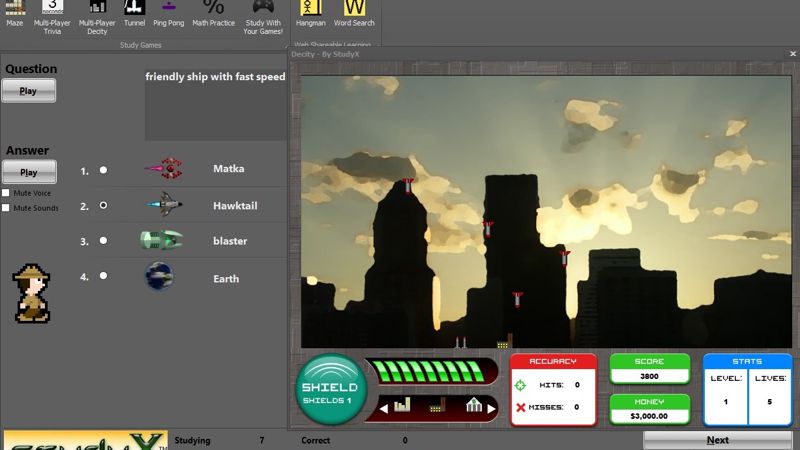
Task: Click the Money value $3,000.00
Action: [x=649, y=416]
